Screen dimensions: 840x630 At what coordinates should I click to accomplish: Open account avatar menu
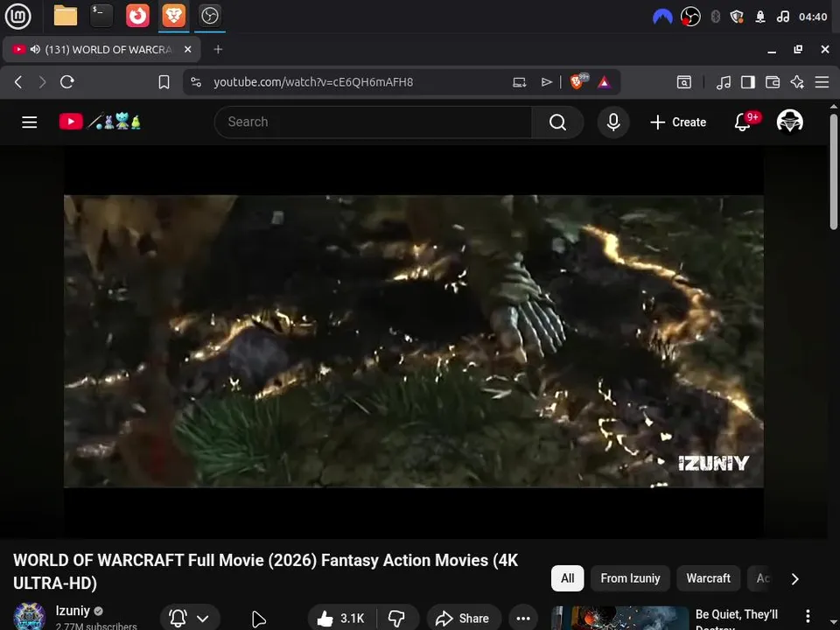pos(789,122)
